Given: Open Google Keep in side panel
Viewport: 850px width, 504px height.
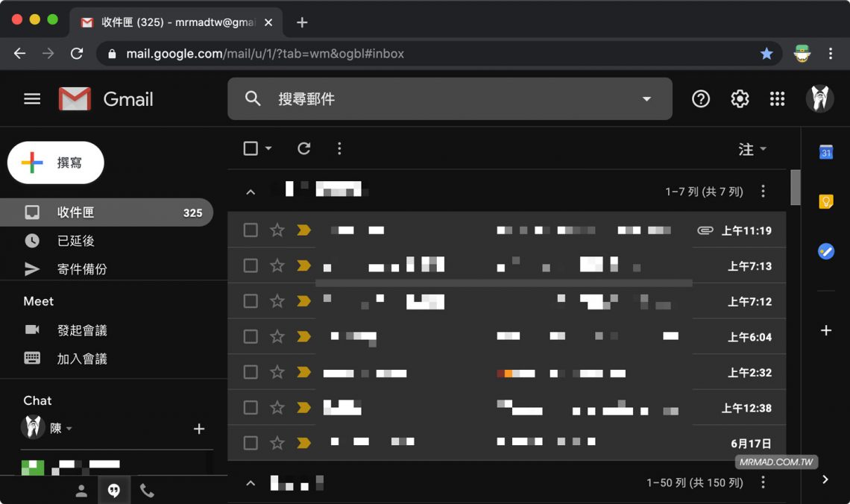Looking at the screenshot, I should pos(825,201).
